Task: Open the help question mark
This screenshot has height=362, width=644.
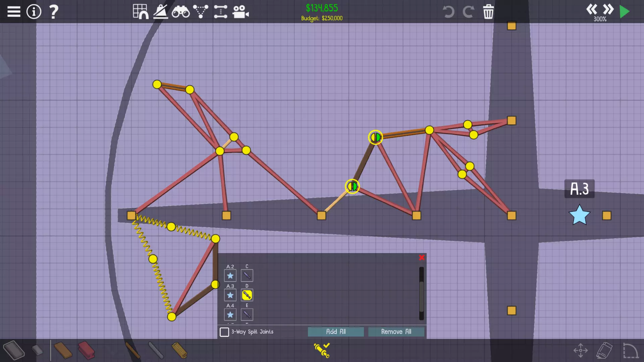Action: click(x=54, y=12)
